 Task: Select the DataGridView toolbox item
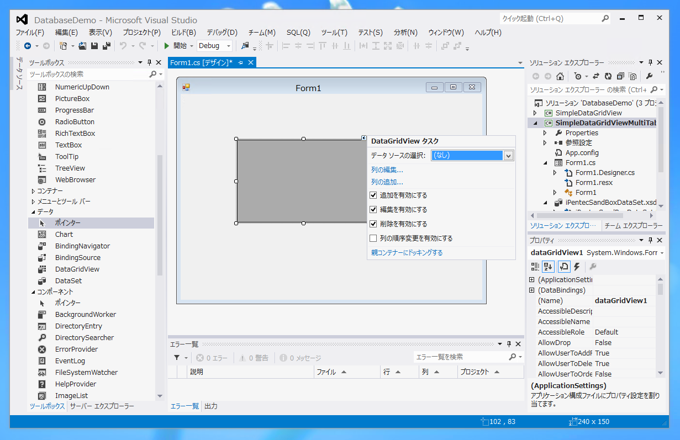pyautogui.click(x=77, y=269)
